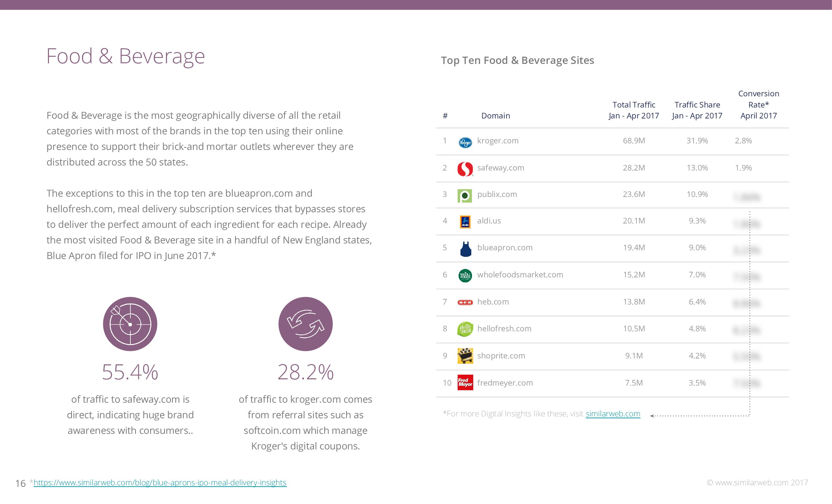This screenshot has width=832, height=504.
Task: Click the HelloFresh logo icon
Action: [x=465, y=329]
